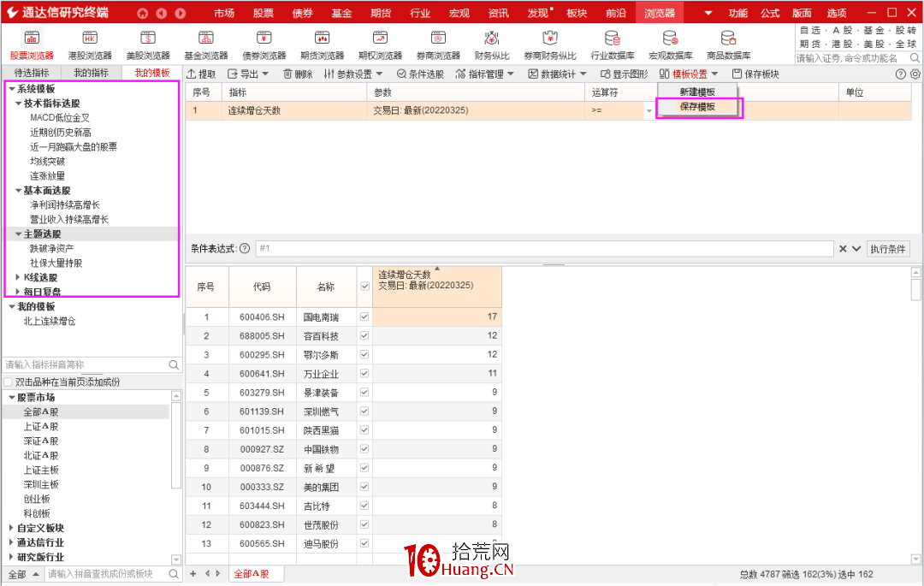Uncheck the checkbox for 美的集团
This screenshot has height=586, width=924.
tap(364, 487)
